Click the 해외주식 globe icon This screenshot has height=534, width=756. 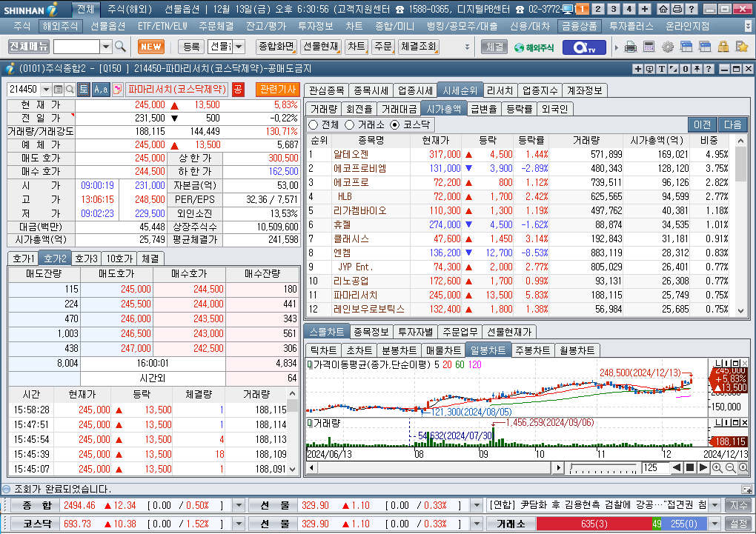[533, 47]
